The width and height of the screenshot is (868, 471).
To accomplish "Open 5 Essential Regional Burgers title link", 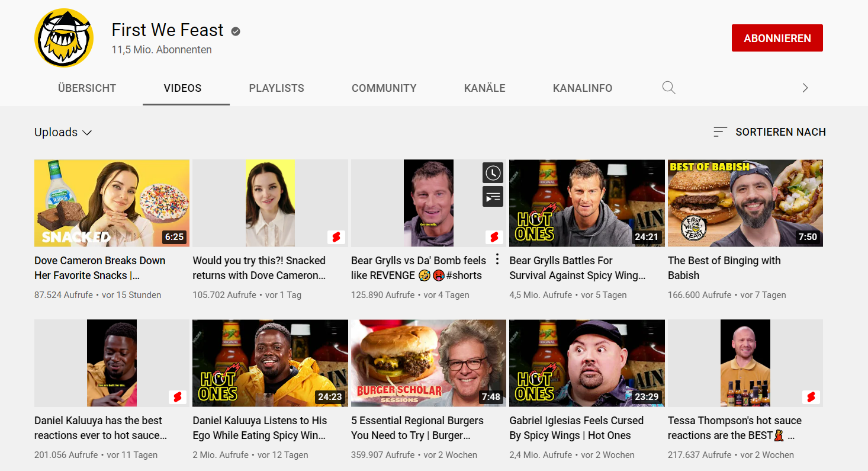I will (x=417, y=428).
